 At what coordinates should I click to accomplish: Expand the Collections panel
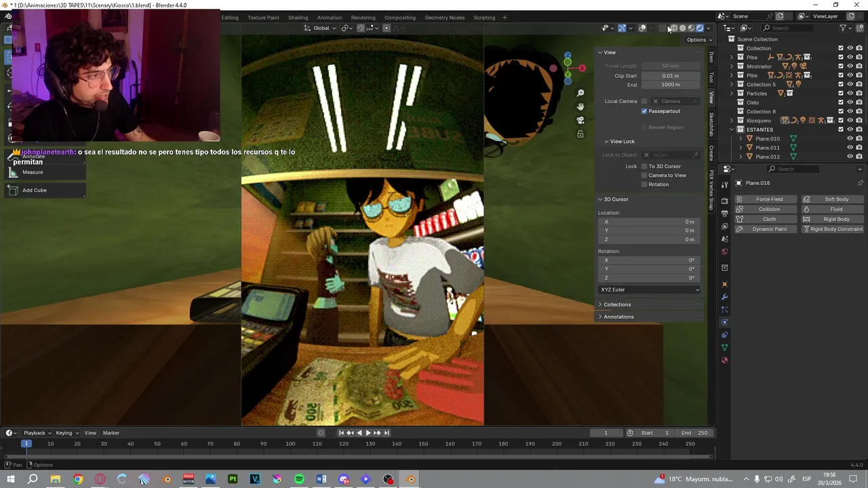(600, 304)
